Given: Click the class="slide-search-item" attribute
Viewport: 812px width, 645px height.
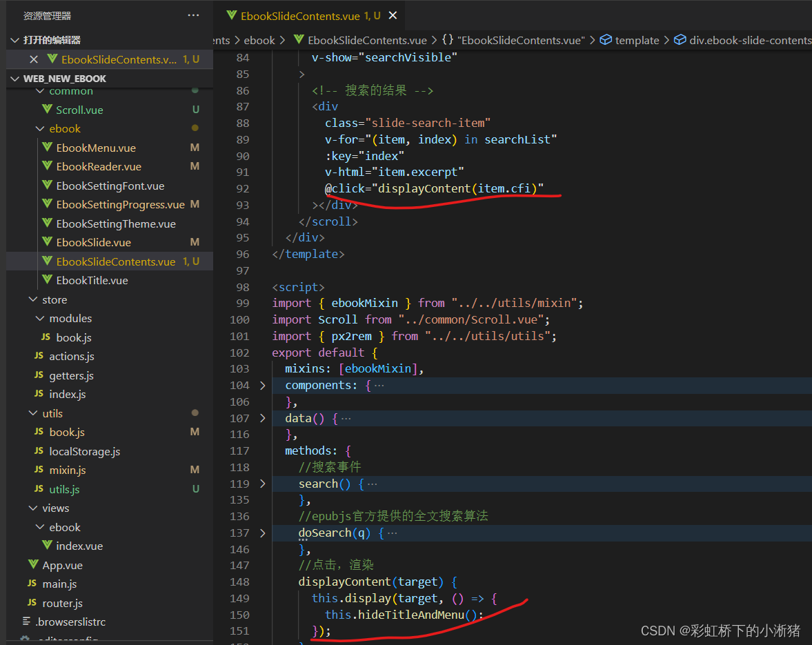Looking at the screenshot, I should click(408, 123).
